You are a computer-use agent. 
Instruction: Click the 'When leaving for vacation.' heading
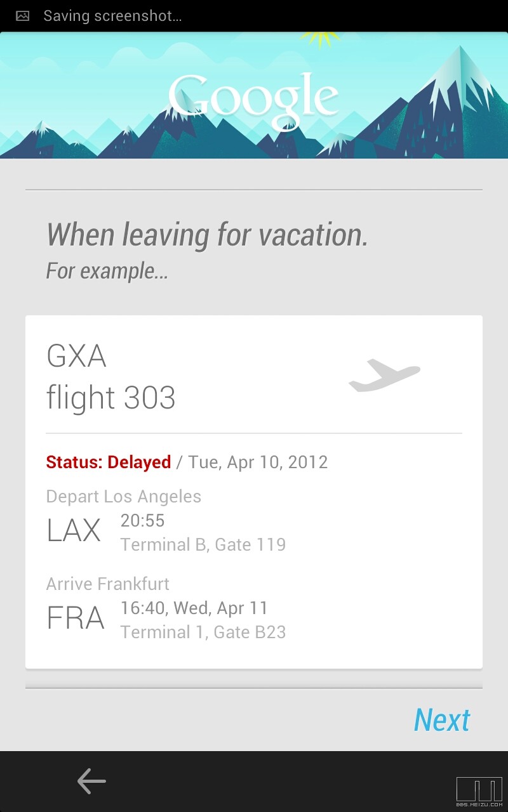(207, 235)
